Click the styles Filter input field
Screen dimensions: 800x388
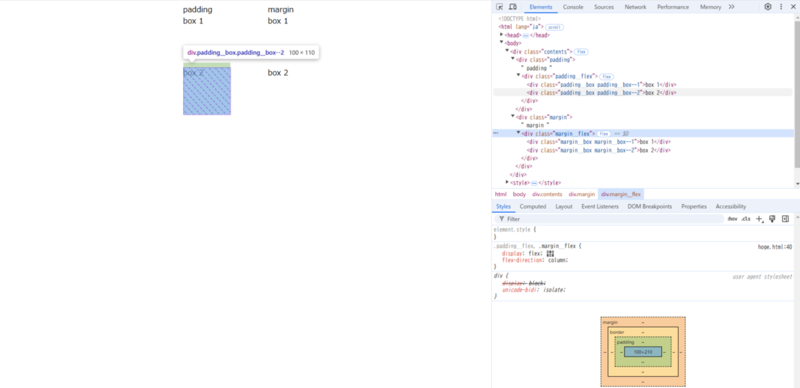(x=610, y=219)
